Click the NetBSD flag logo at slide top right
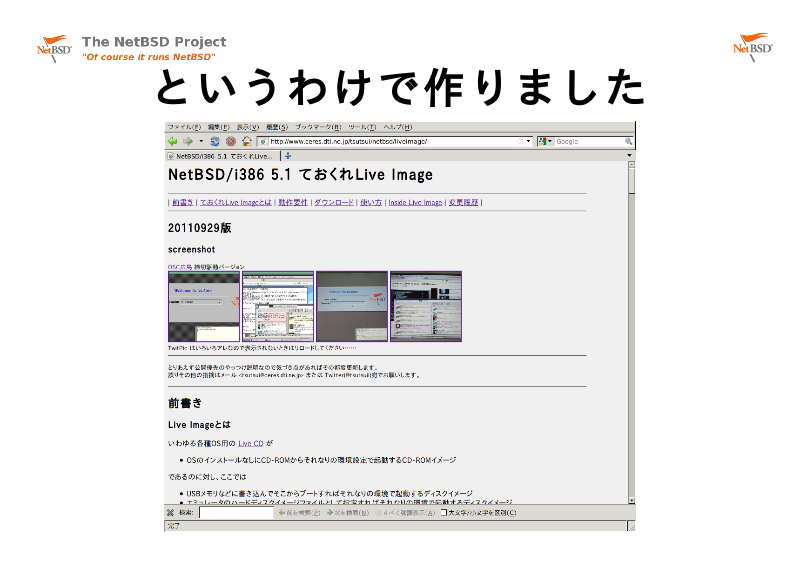This screenshot has height=565, width=800. tap(753, 47)
